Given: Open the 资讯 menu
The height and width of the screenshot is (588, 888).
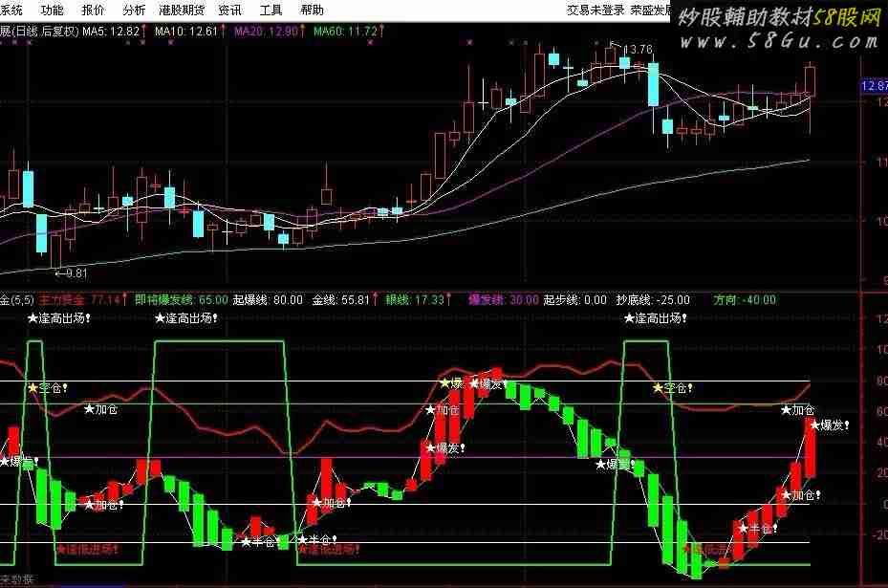Looking at the screenshot, I should point(229,11).
